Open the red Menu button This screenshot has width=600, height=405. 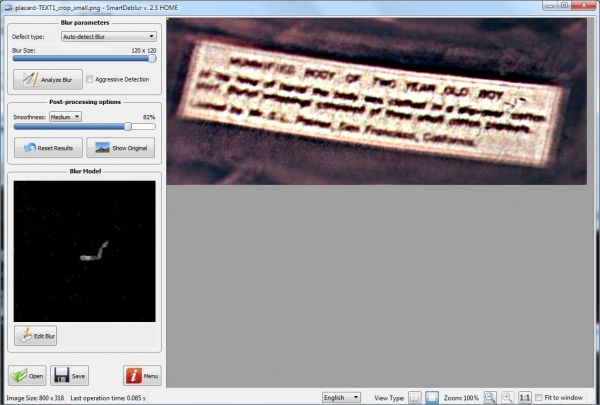(x=142, y=376)
